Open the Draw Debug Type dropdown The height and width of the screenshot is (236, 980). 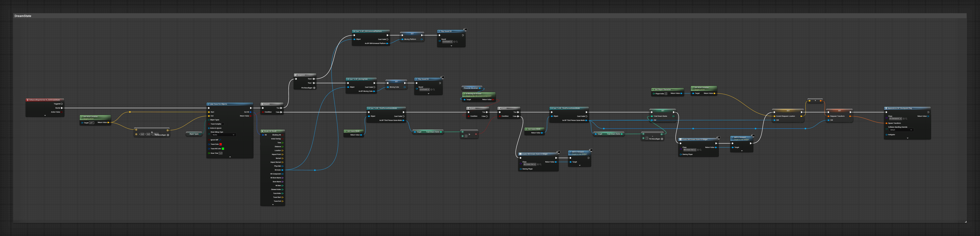(x=224, y=135)
